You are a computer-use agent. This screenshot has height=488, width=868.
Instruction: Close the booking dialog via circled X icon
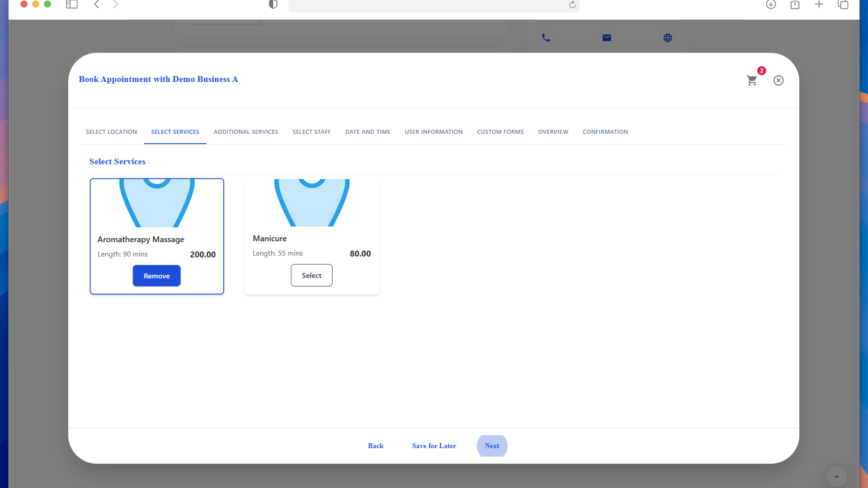coord(778,80)
